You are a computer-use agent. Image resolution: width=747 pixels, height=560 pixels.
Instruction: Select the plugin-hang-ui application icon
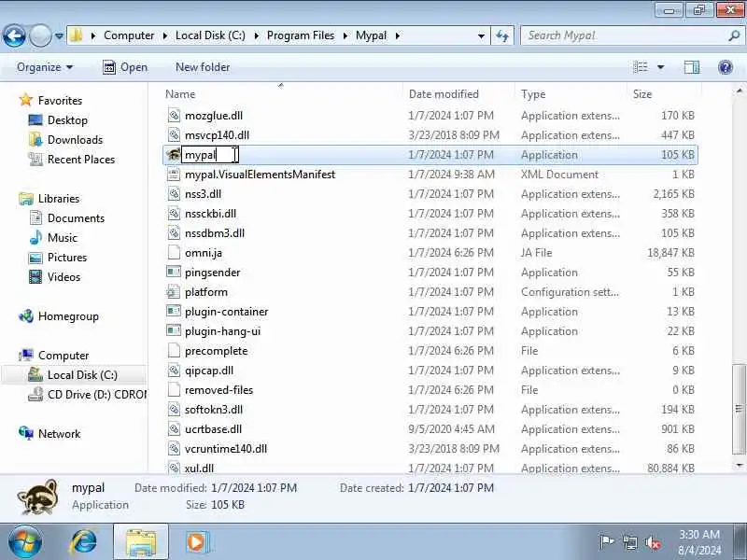pyautogui.click(x=174, y=331)
